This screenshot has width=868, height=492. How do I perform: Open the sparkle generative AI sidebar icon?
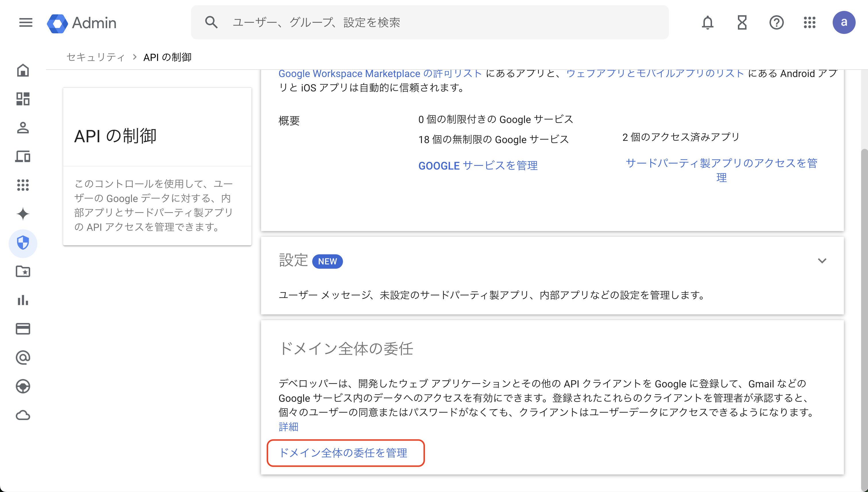23,214
